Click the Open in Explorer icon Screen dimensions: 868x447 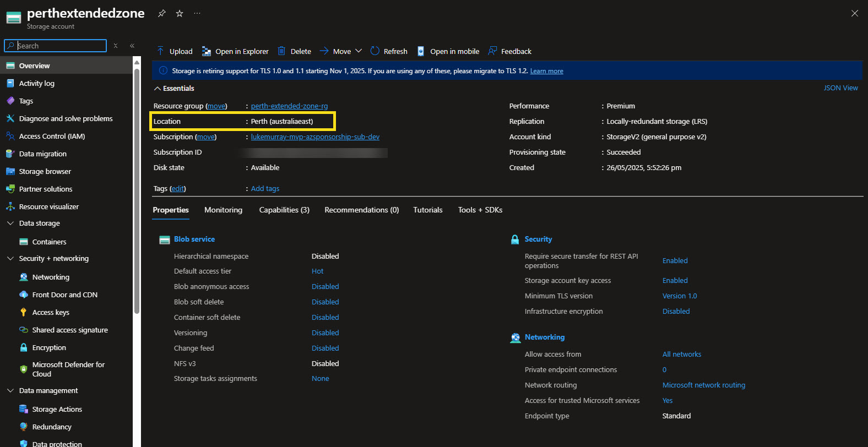tap(207, 51)
